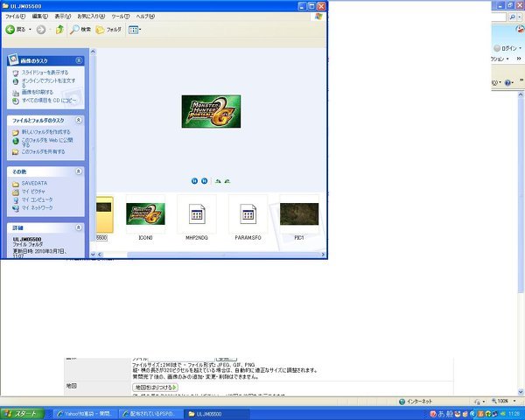Open the Search (検索) toolbar button
The width and height of the screenshot is (525, 420).
80,29
